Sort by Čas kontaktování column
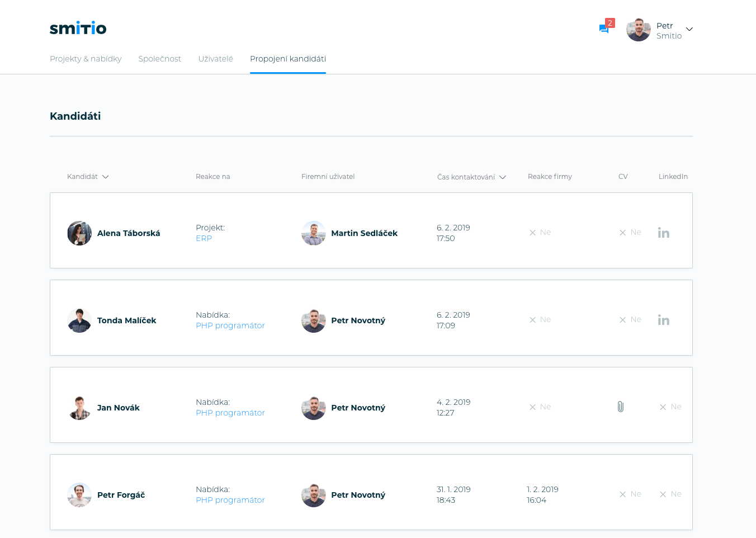This screenshot has height=538, width=756. coord(471,177)
